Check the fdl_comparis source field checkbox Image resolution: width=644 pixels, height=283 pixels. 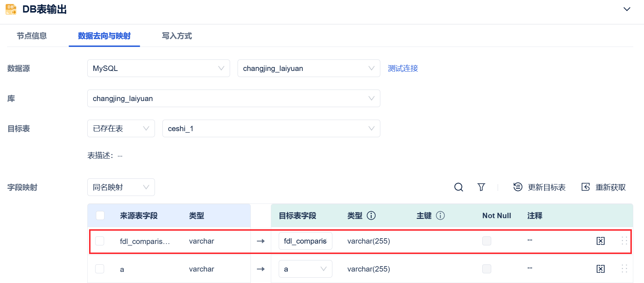[100, 241]
